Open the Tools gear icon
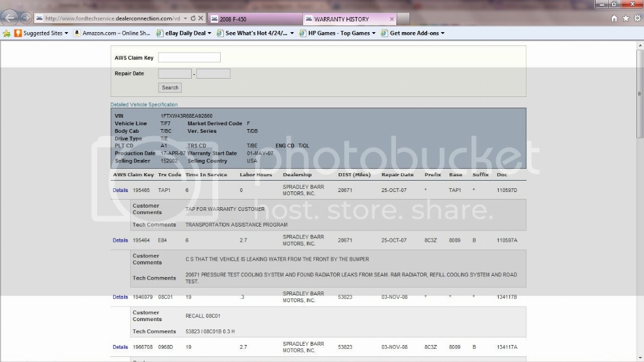644x362 pixels. [x=638, y=18]
